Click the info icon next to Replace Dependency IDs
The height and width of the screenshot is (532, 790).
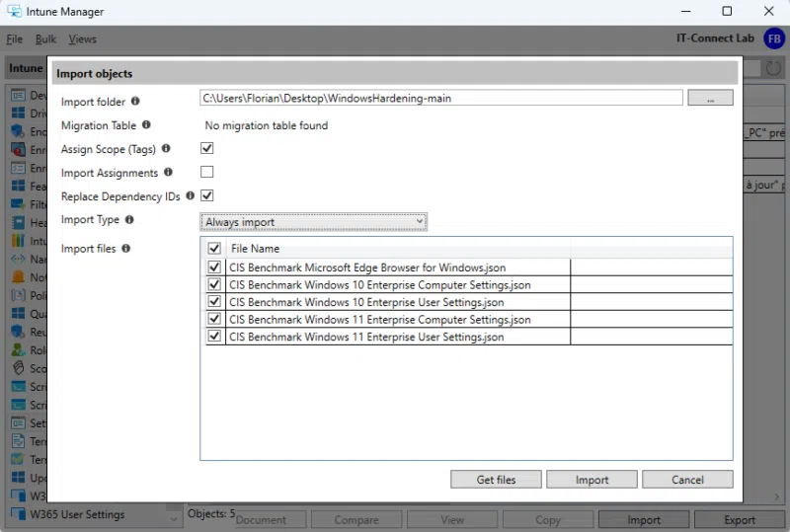[x=190, y=195]
